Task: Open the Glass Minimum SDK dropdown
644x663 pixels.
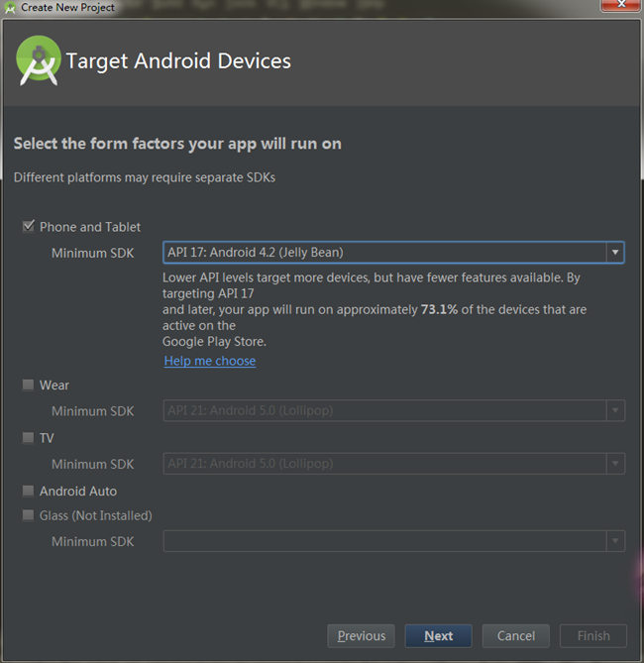Action: coord(393,541)
